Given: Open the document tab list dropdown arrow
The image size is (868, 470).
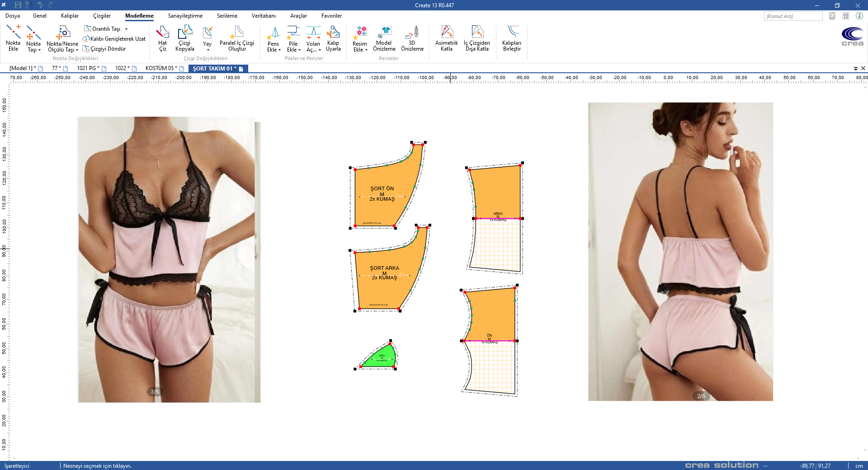Looking at the screenshot, I should click(855, 68).
